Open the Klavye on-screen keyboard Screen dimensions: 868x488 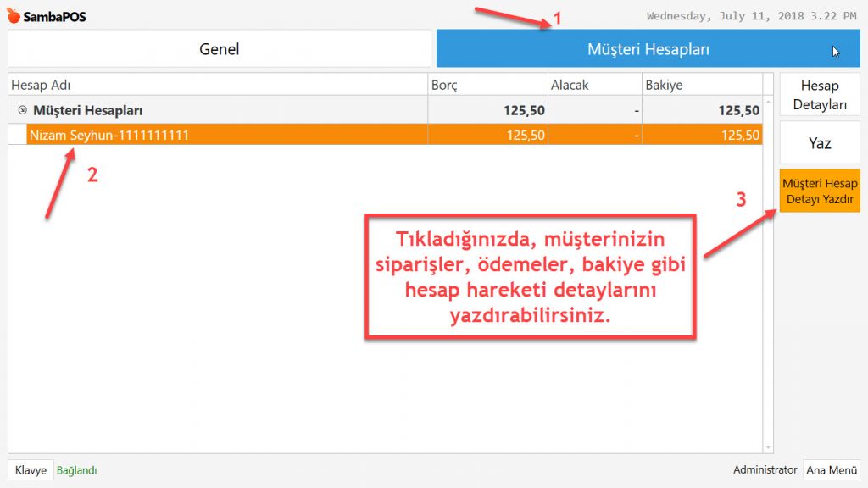[31, 470]
